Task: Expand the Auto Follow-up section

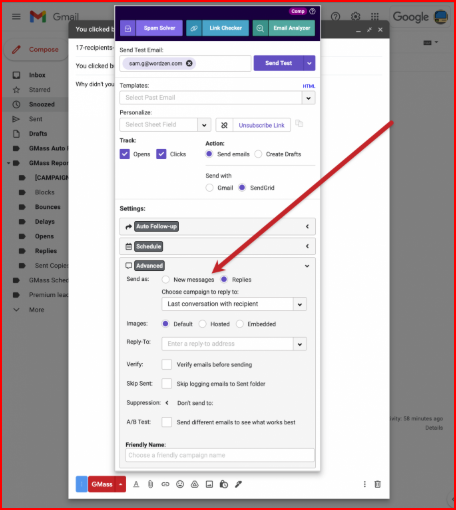Action: point(217,227)
